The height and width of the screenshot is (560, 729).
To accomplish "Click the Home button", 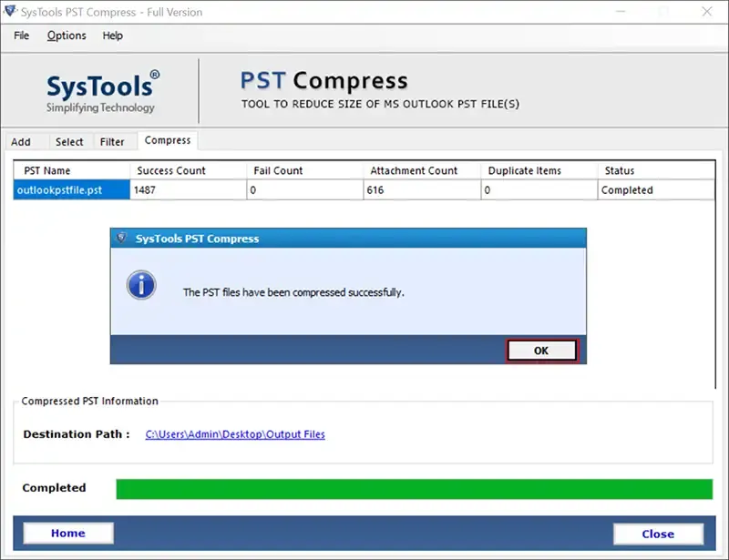I will click(68, 533).
